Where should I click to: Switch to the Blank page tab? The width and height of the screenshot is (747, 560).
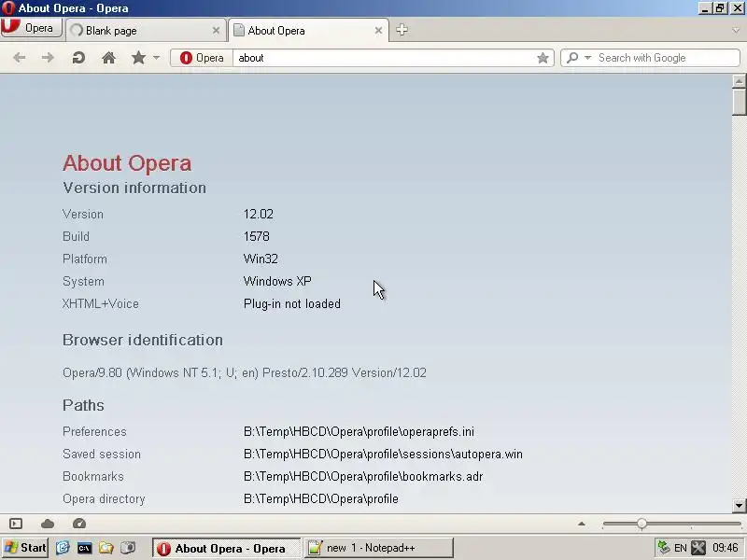tap(145, 31)
